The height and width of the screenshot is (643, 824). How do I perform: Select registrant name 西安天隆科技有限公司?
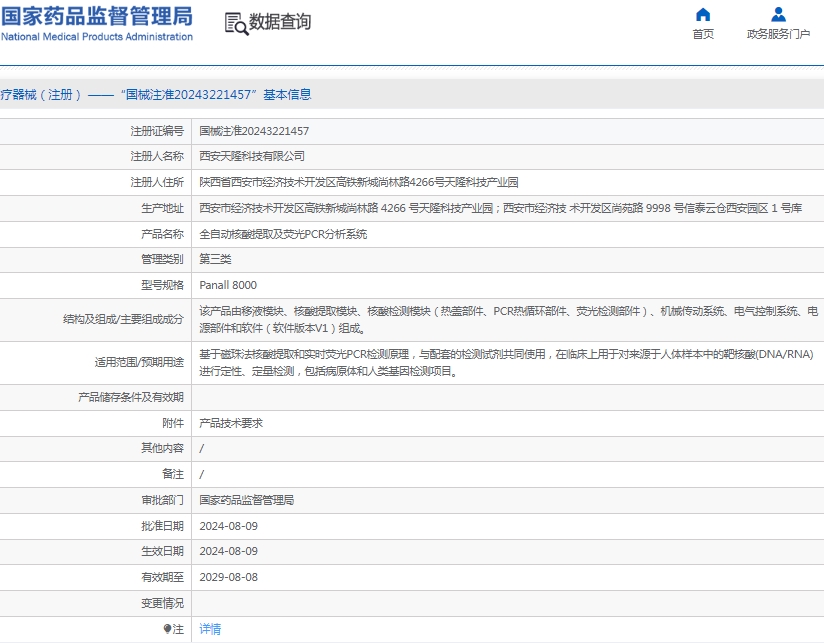pos(252,157)
